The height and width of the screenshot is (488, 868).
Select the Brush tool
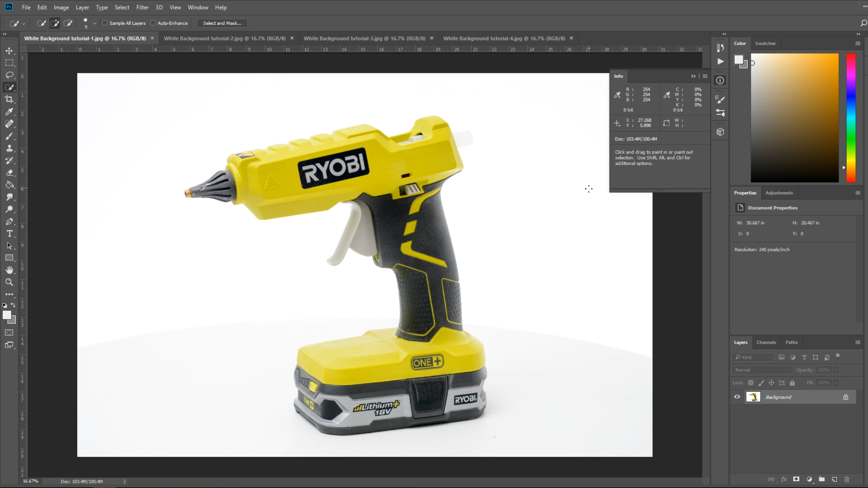pyautogui.click(x=9, y=136)
